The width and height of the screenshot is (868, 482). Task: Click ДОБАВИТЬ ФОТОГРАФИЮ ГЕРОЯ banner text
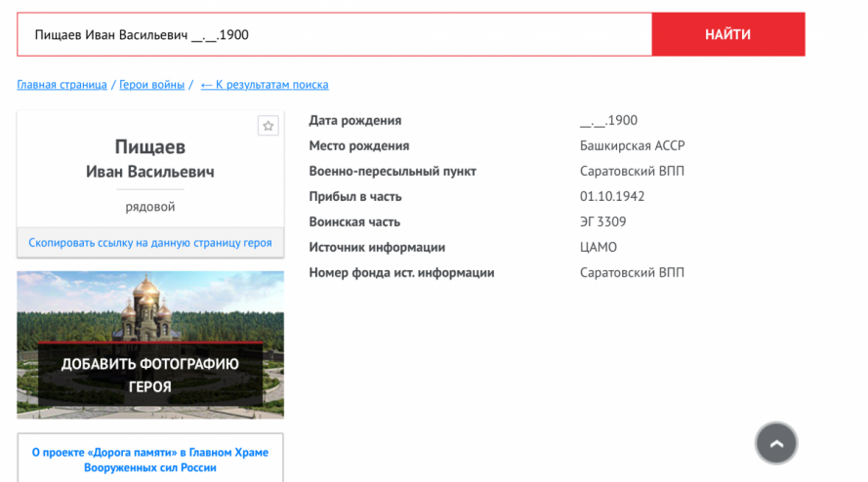pos(150,375)
